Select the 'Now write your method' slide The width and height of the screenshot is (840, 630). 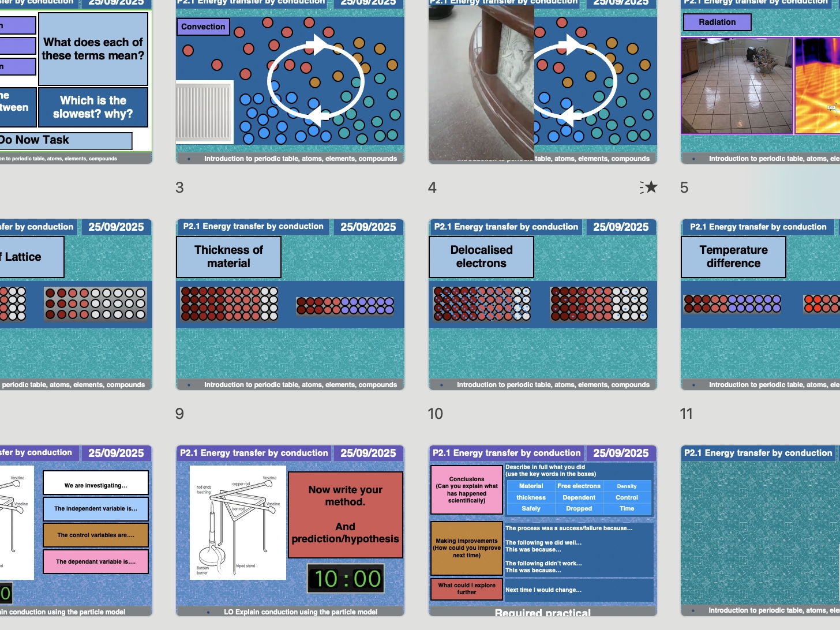tap(290, 530)
